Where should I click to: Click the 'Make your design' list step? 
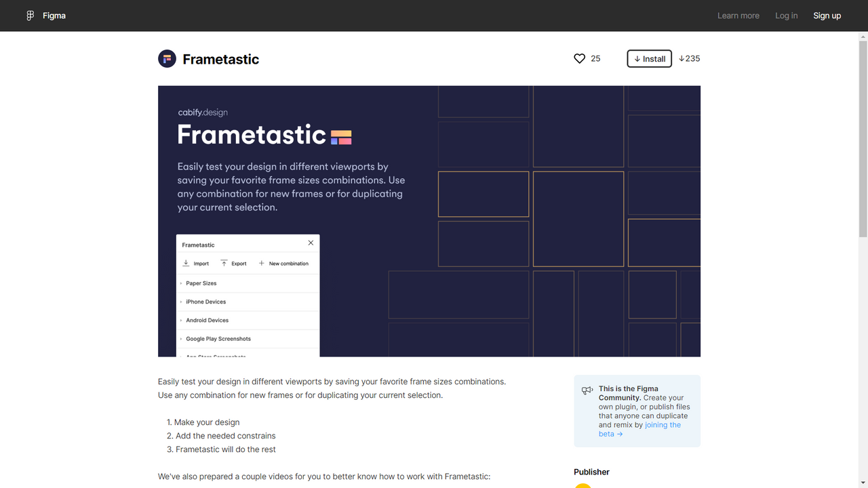coord(207,422)
